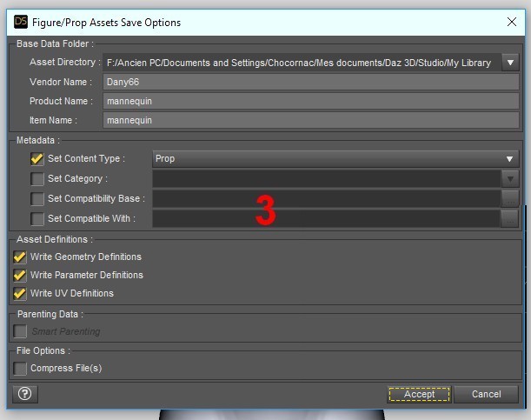
Task: Click the Set Compatibility Base text field
Action: (327, 199)
